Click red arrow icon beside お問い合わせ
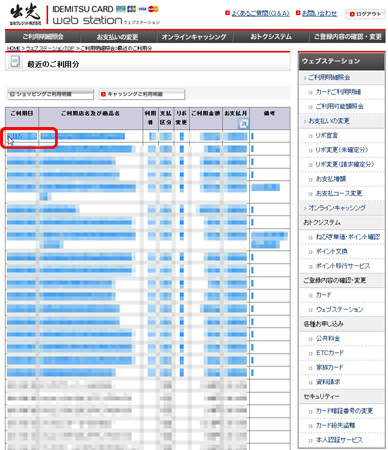This screenshot has width=388, height=450. (298, 13)
